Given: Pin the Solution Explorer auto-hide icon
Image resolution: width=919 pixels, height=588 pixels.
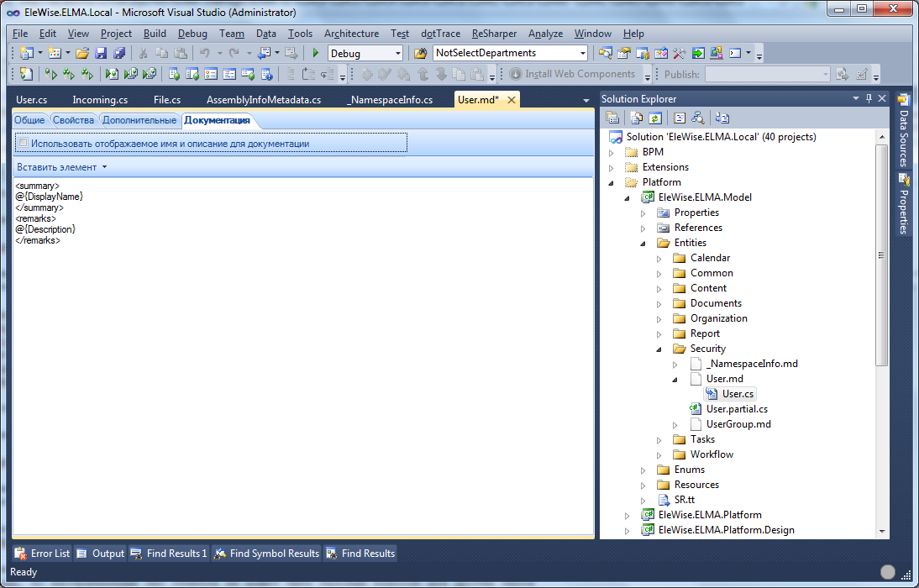Looking at the screenshot, I should [869, 99].
